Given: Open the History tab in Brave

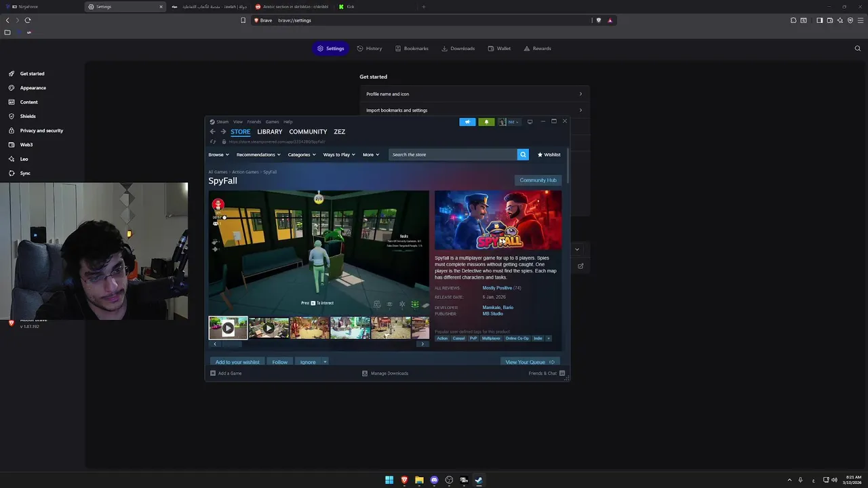Looking at the screenshot, I should coord(369,48).
